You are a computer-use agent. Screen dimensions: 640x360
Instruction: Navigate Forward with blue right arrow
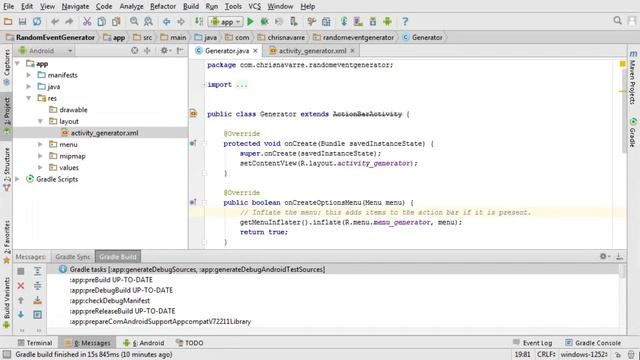(x=181, y=22)
